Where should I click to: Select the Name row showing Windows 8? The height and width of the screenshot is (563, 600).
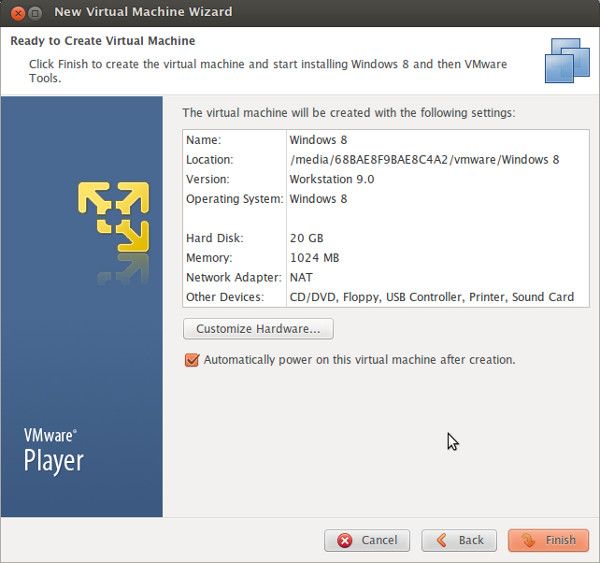click(x=380, y=140)
